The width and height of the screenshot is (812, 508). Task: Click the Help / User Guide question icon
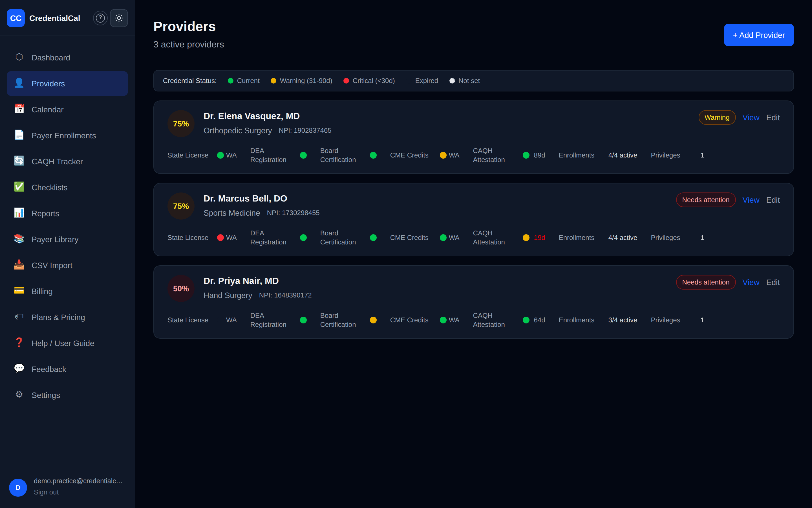coord(19,343)
